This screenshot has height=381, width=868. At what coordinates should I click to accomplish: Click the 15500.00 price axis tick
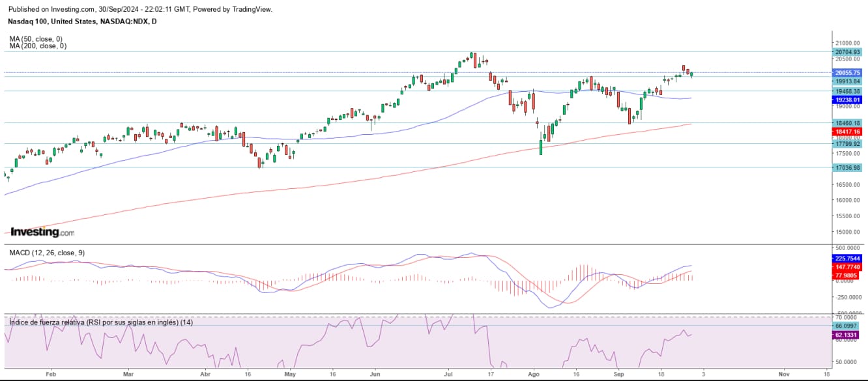(847, 216)
